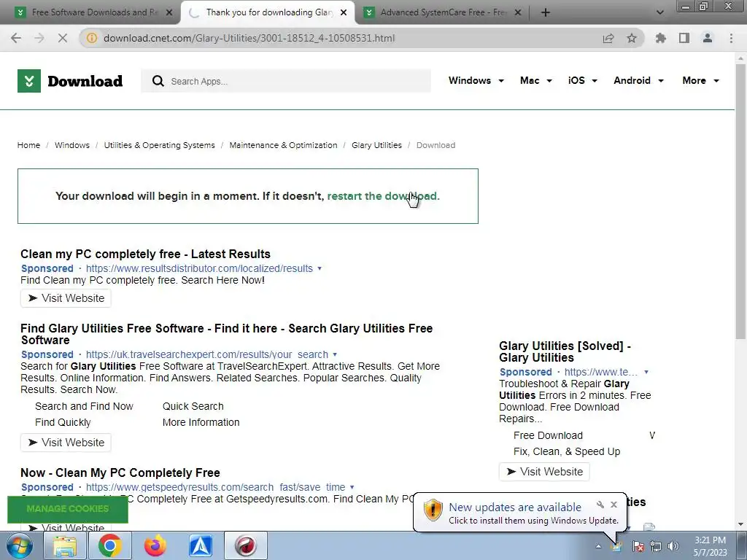Click the site info icon in address bar

pos(92,38)
